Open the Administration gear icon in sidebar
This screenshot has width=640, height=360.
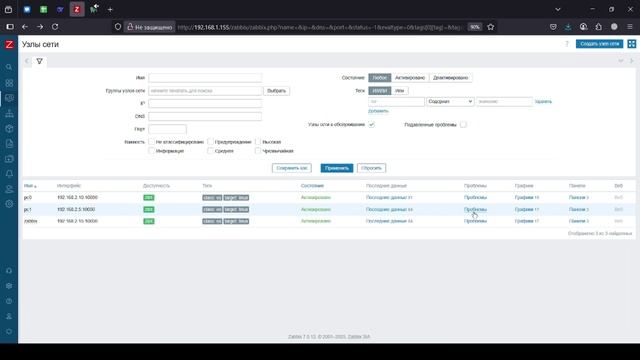point(9,204)
